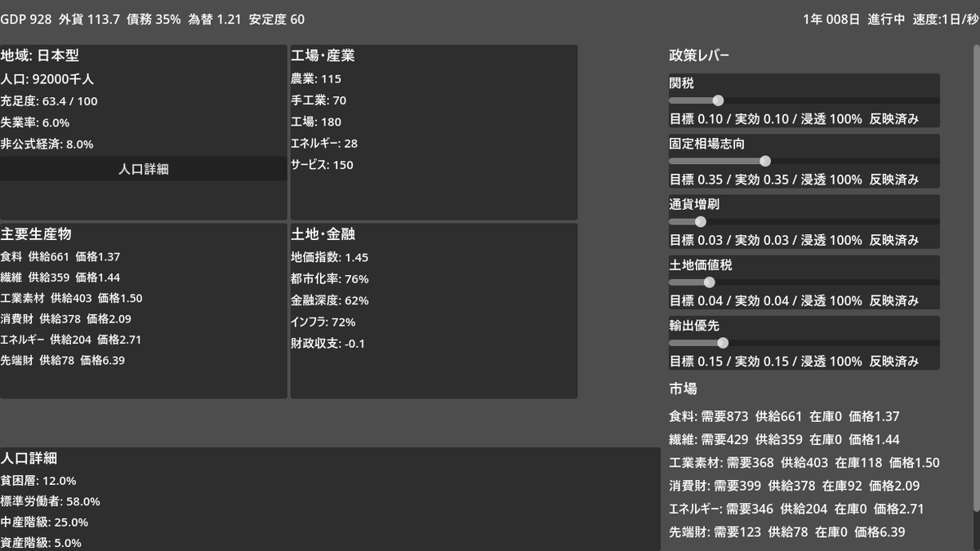Select the 充足度: 63.4 / 100 row
Image resolution: width=980 pixels, height=551 pixels.
click(49, 101)
